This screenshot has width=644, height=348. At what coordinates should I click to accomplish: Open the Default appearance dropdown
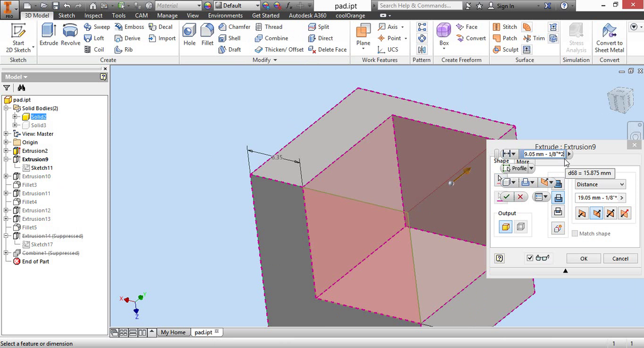(237, 6)
